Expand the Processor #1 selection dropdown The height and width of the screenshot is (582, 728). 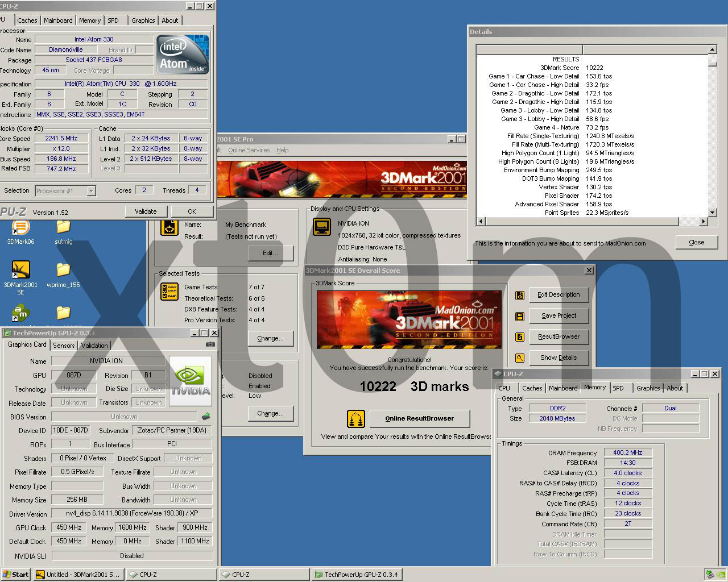click(91, 191)
